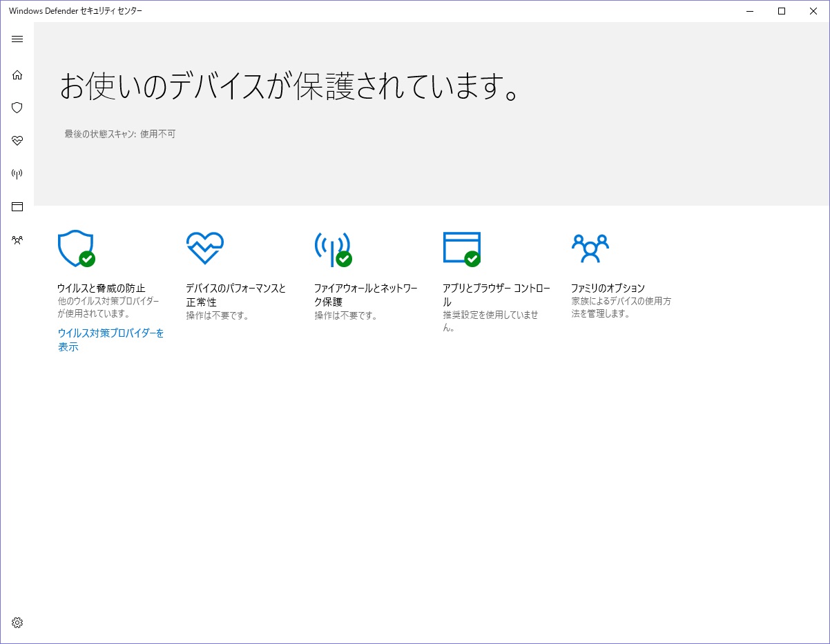The height and width of the screenshot is (644, 830).
Task: Close the Windows Defender window
Action: click(813, 11)
